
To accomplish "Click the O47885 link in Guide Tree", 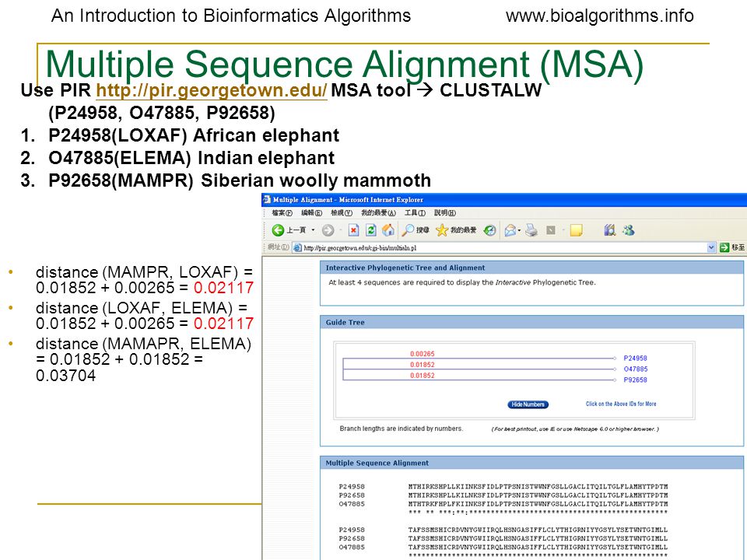I will tap(636, 369).
